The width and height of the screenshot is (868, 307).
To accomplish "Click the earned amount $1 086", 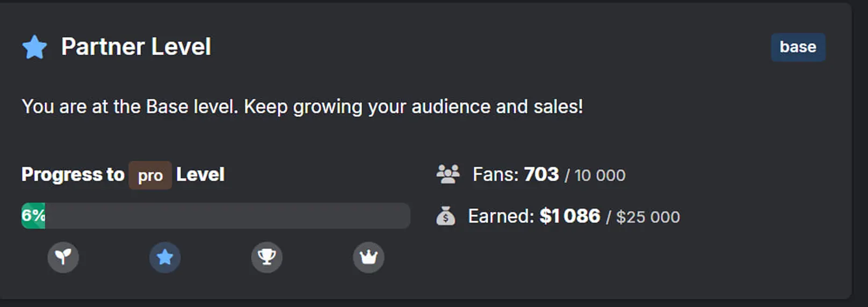I will pyautogui.click(x=569, y=216).
